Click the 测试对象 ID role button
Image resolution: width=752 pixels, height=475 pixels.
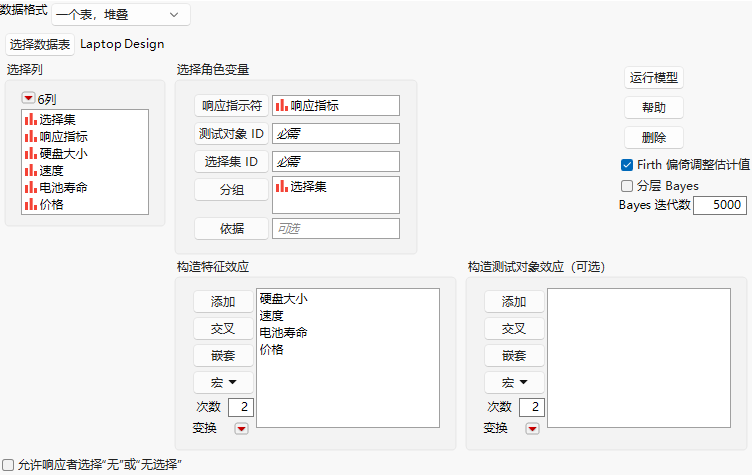pos(232,133)
